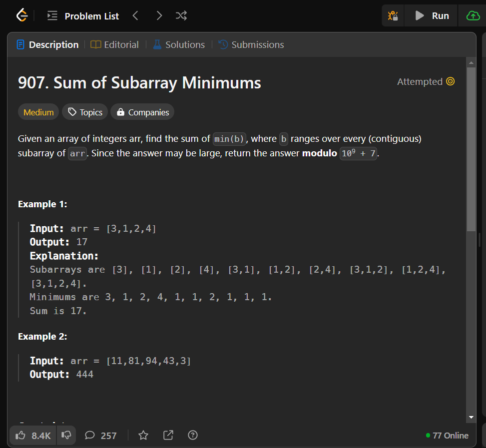Open the help question mark icon
486x448 pixels.
pyautogui.click(x=193, y=436)
